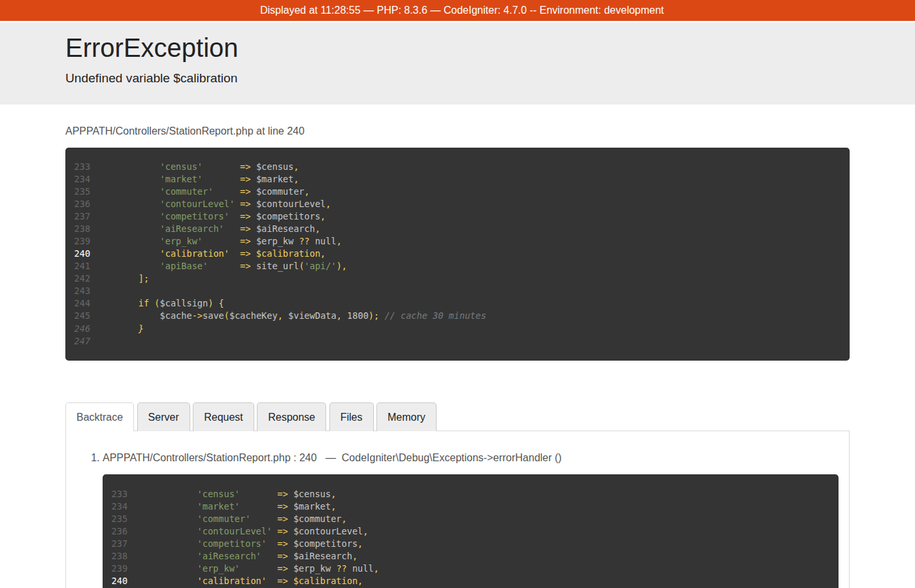Click the 'if ($callsign) {' line
Viewport: 915px width, 588px height.
(181, 303)
